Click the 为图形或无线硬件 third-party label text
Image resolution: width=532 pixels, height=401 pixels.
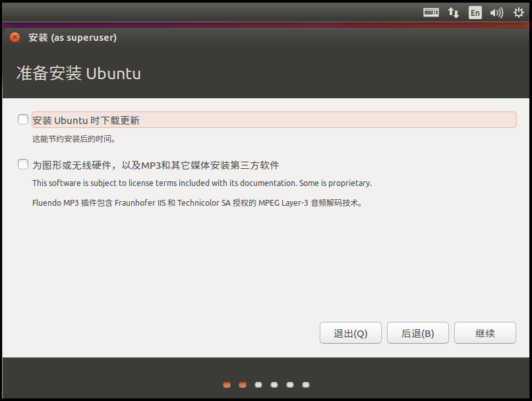(x=156, y=166)
